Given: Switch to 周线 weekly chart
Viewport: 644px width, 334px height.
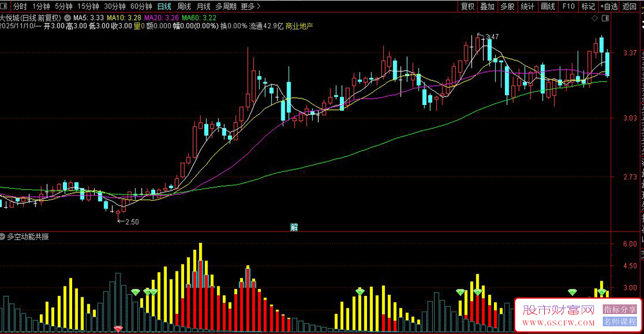Looking at the screenshot, I should (x=184, y=6).
